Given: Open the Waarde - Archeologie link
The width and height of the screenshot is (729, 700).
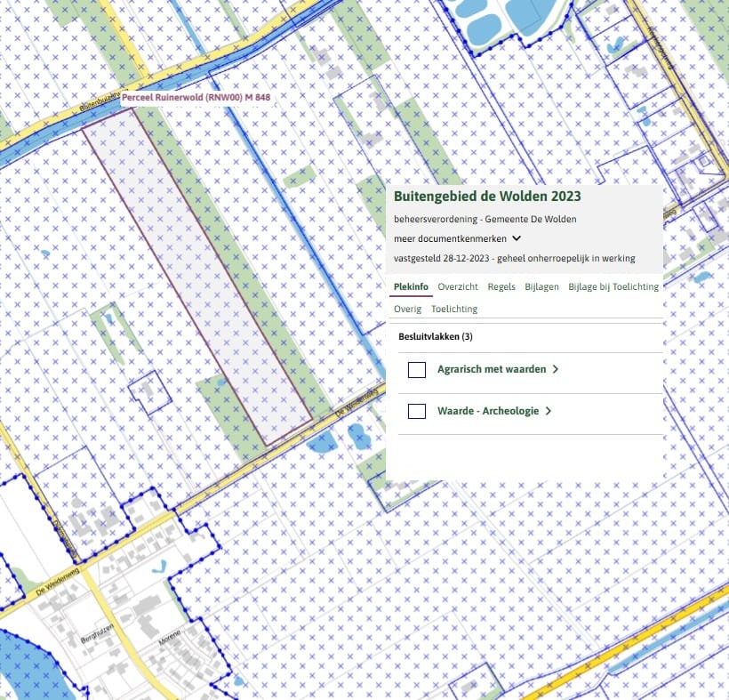Looking at the screenshot, I should point(488,411).
